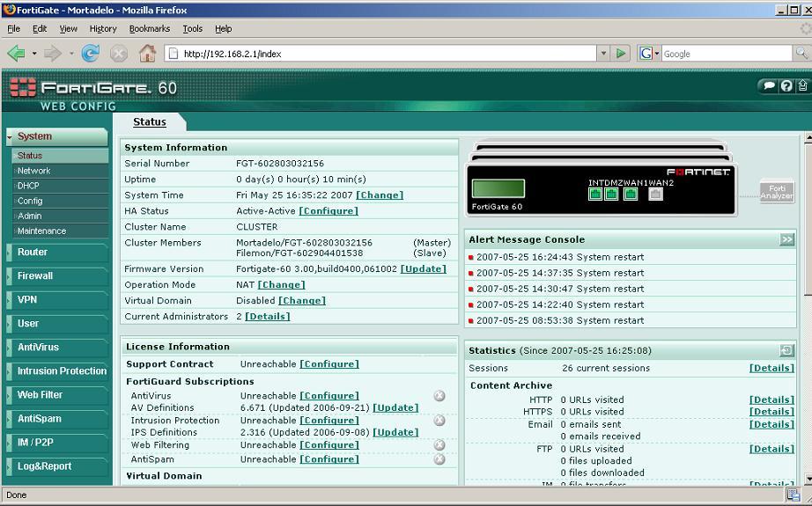Click the Google search engine icon

tap(646, 54)
